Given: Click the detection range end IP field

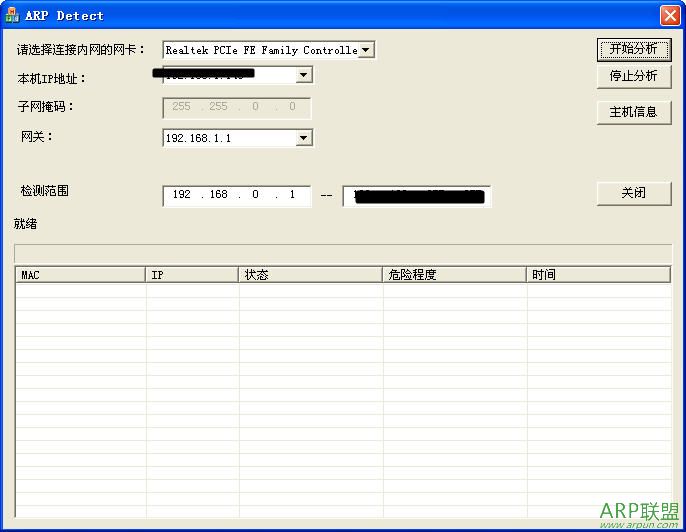Looking at the screenshot, I should (x=416, y=196).
